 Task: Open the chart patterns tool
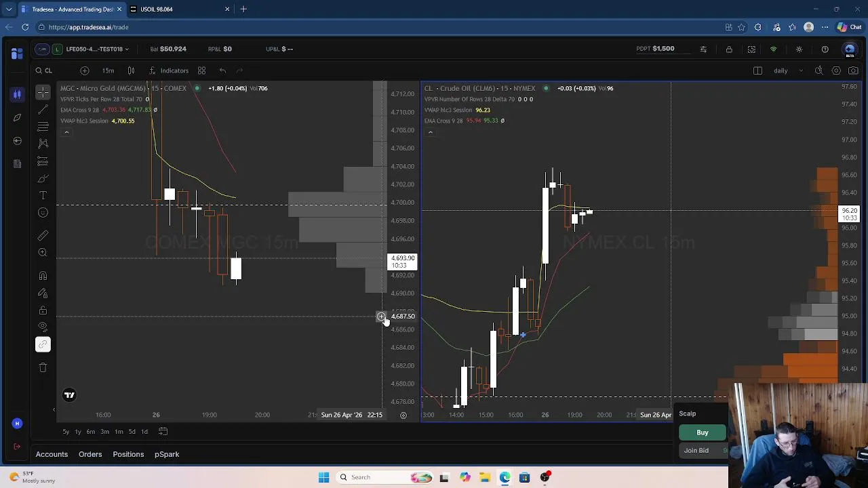pyautogui.click(x=43, y=144)
